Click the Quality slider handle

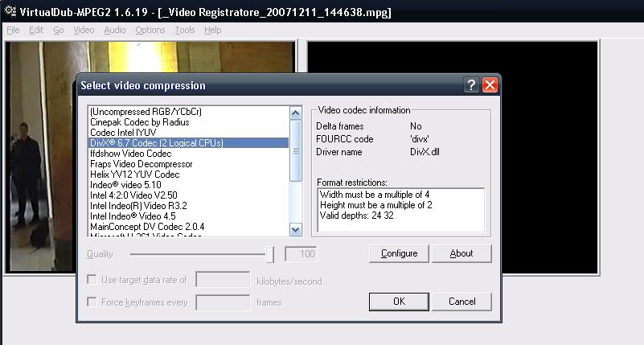(x=269, y=254)
